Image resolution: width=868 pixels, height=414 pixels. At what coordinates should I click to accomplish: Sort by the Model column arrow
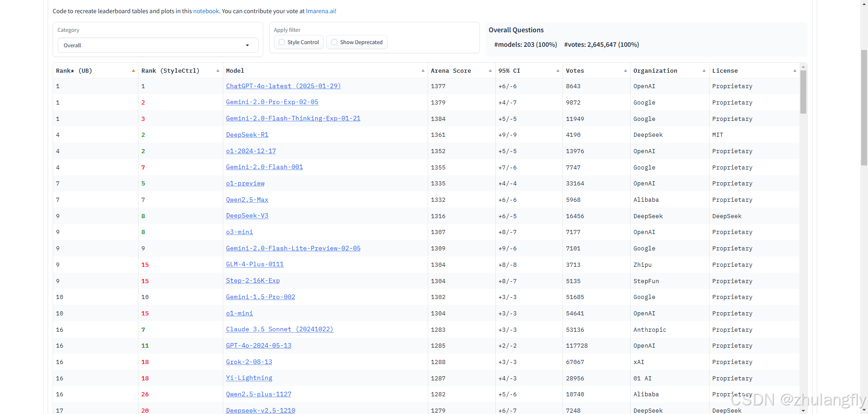tap(423, 70)
